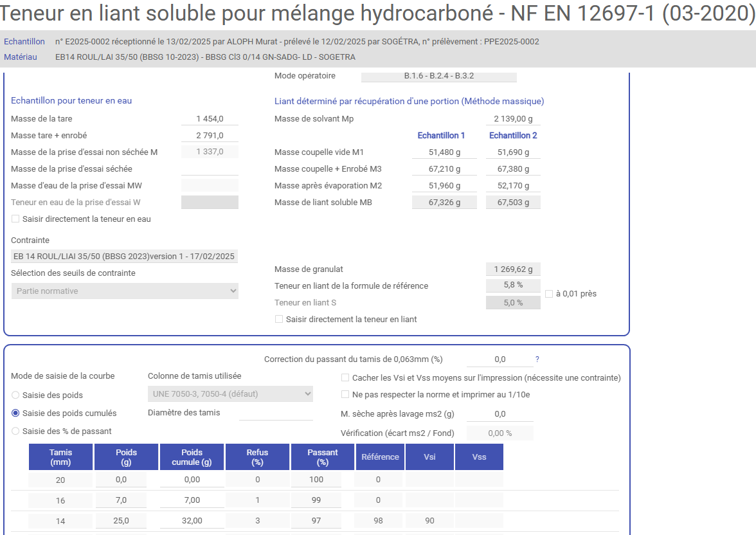Viewport: 756px width, 535px height.
Task: Toggle the 'à 0,01 près' checkbox
Action: click(549, 294)
